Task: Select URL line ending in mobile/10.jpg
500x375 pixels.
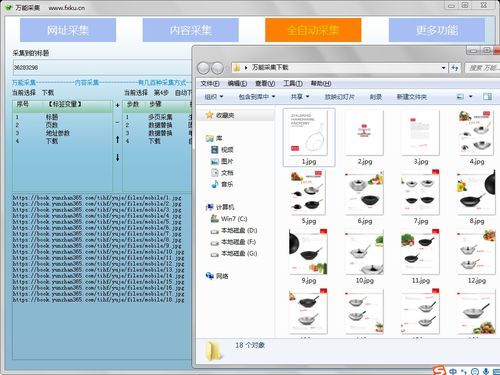Action: coord(98,252)
